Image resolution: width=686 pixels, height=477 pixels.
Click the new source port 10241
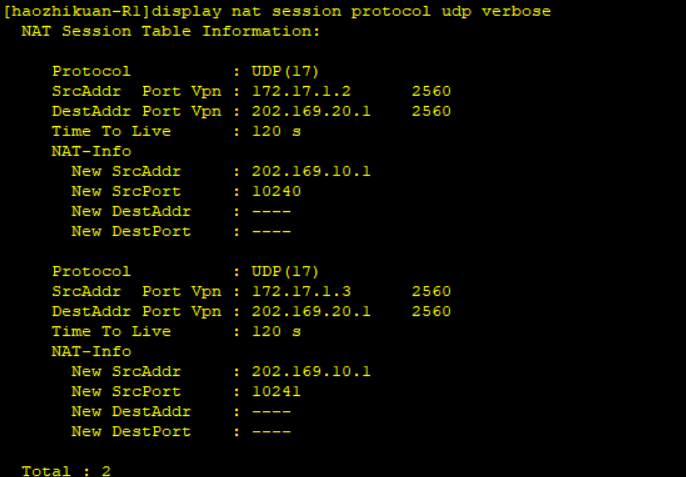tap(276, 391)
